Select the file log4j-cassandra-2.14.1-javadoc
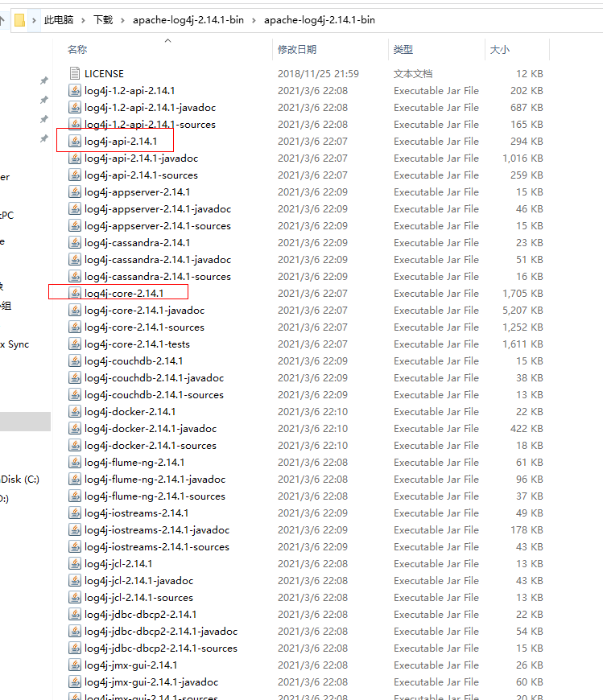This screenshot has width=603, height=700. 158,259
